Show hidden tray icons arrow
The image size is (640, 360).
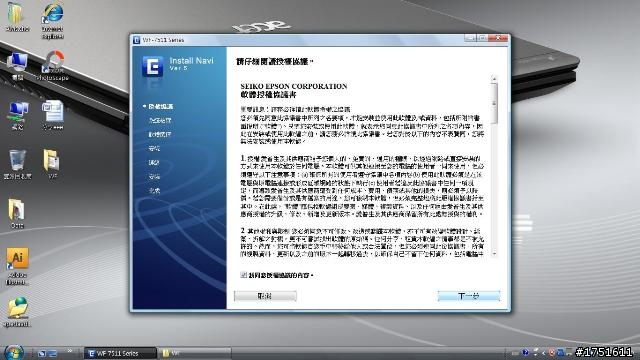[x=544, y=353]
